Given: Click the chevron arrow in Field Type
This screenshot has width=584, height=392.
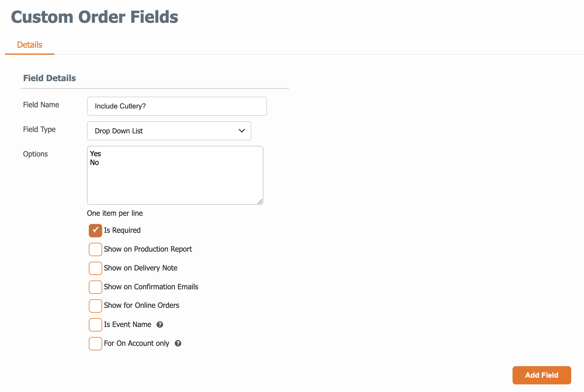Looking at the screenshot, I should tap(242, 131).
